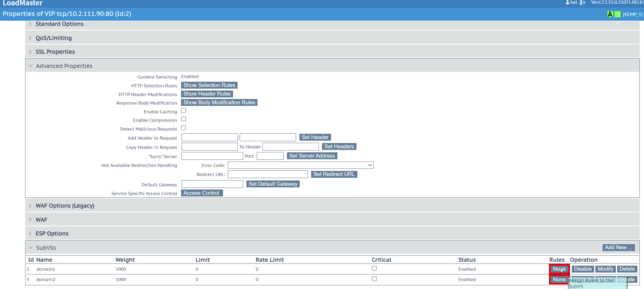Viewport: 644px width, 289px height.
Task: Expand the Standard Options section
Action: click(30, 24)
